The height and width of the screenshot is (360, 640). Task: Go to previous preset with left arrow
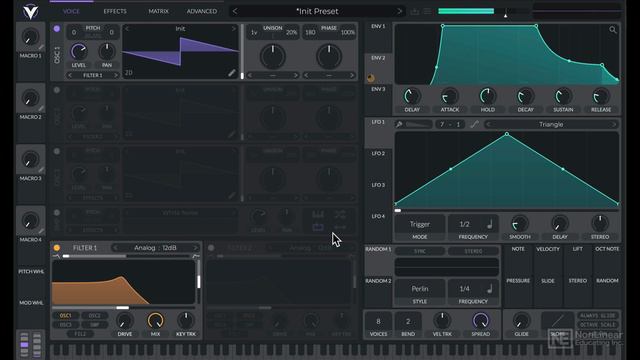(235, 11)
